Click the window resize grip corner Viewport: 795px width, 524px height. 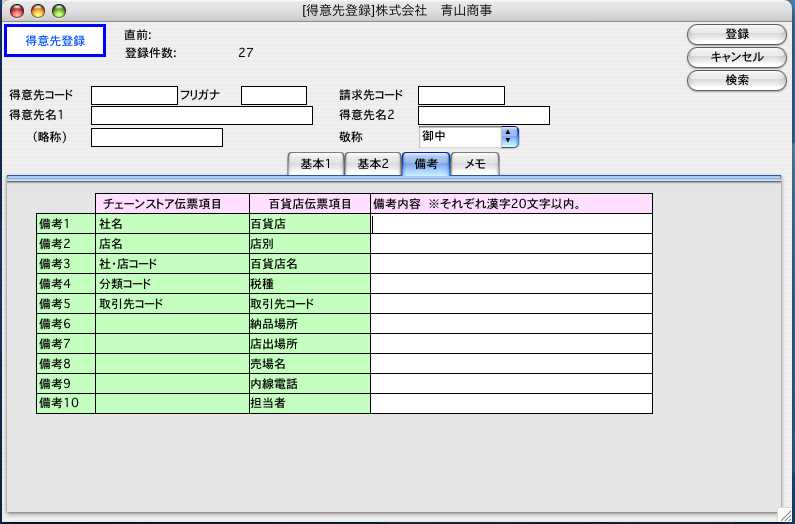[785, 515]
